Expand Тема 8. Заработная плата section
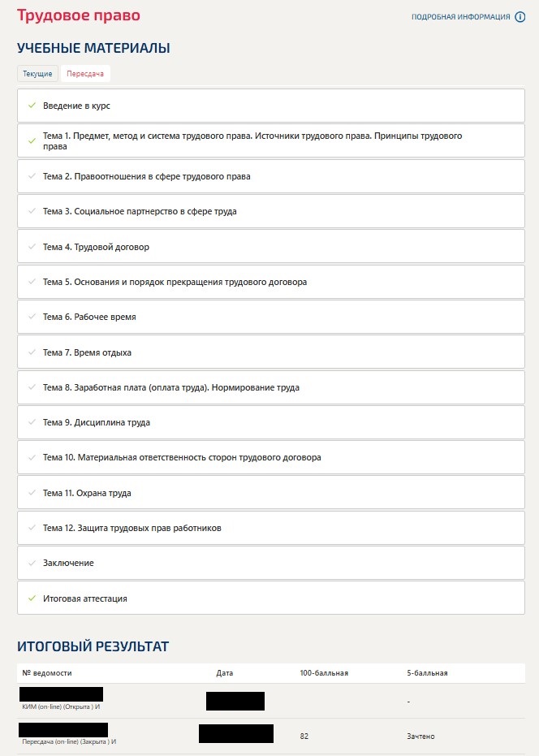 (x=170, y=387)
